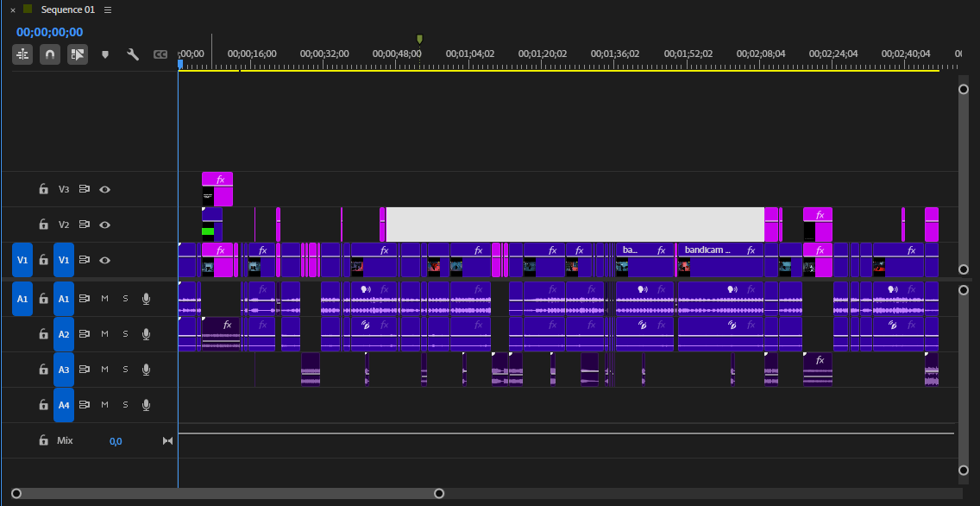The height and width of the screenshot is (506, 980).
Task: Toggle lock on V2 track
Action: [44, 224]
